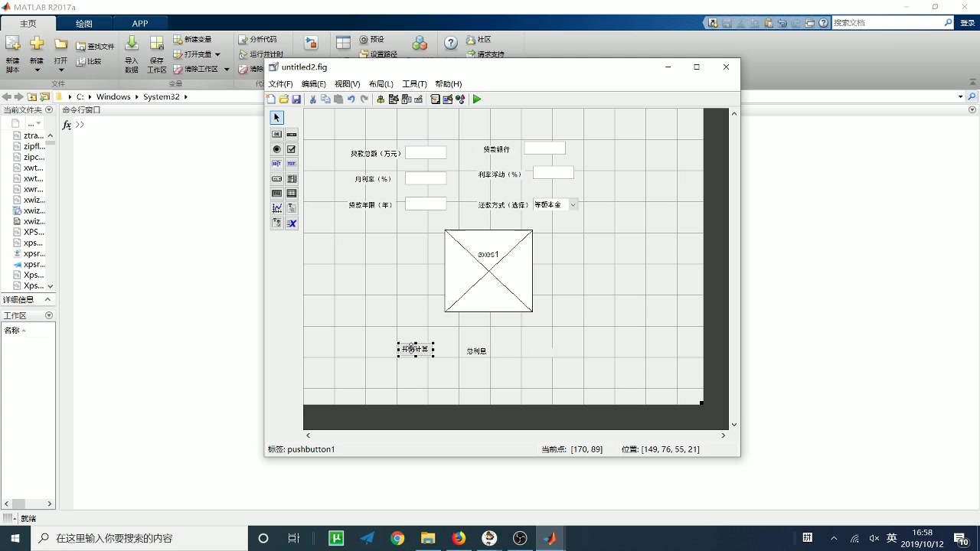The image size is (980, 551).
Task: Pick the Edit Text component tool
Action: tap(277, 164)
